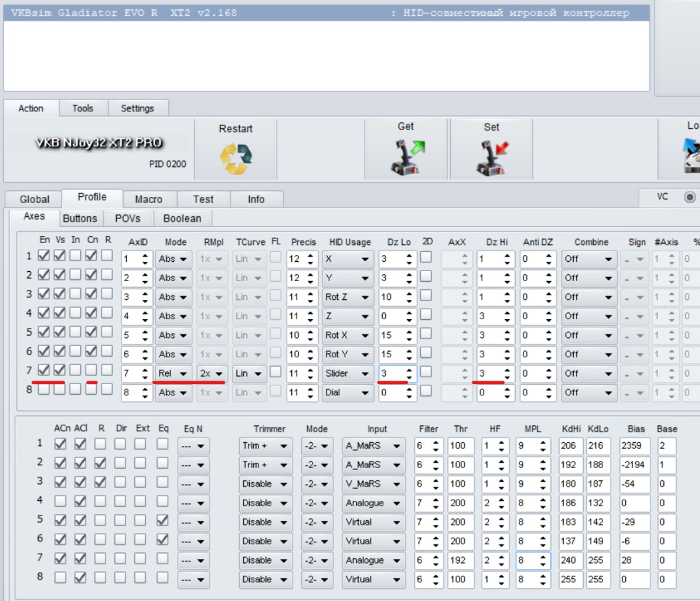Image resolution: width=700 pixels, height=601 pixels.
Task: Open the Settings tab
Action: pos(138,108)
